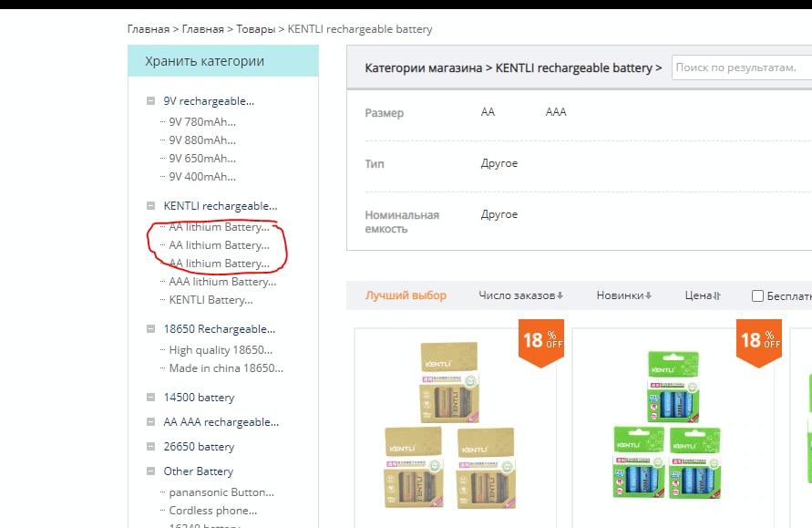Image resolution: width=812 pixels, height=528 pixels.
Task: Click first Главная breadcrumb link
Action: coord(149,29)
